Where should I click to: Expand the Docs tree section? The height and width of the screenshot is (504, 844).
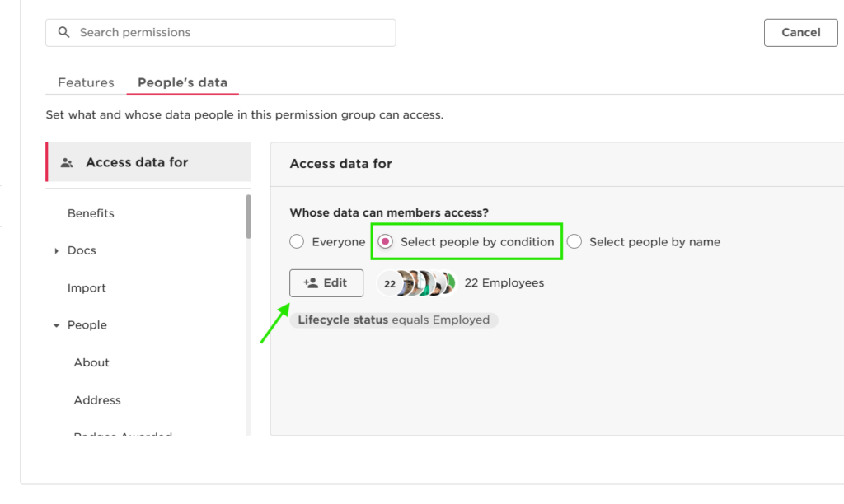click(57, 250)
